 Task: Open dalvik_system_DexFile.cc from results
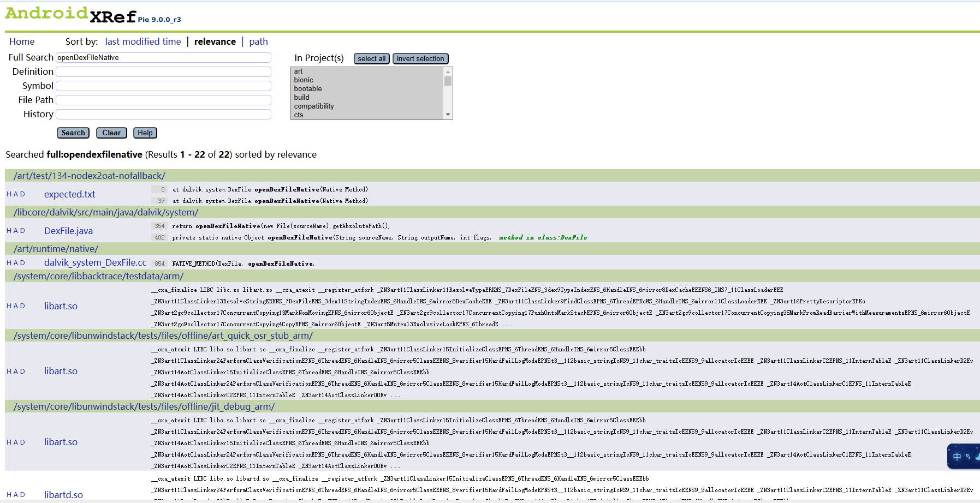(95, 262)
